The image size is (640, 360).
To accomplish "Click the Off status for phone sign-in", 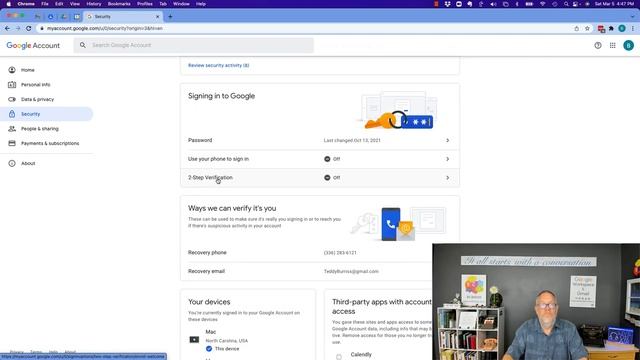I will click(x=332, y=159).
